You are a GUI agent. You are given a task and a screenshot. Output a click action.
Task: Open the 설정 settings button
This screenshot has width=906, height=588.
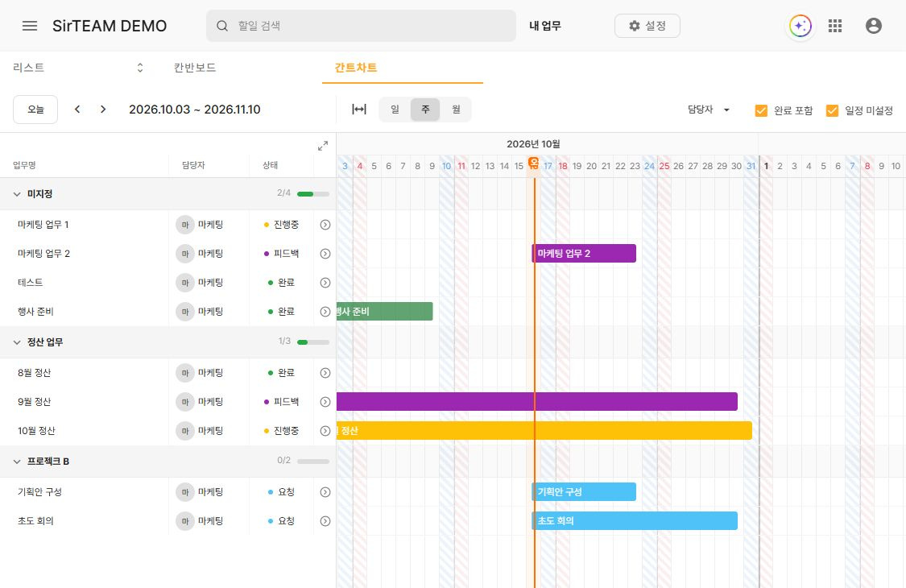coord(647,26)
